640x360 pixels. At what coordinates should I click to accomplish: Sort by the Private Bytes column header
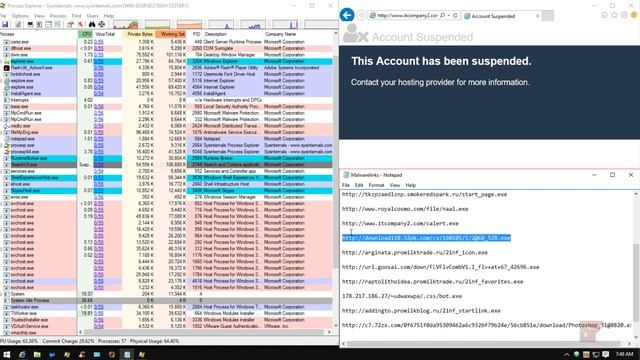[x=140, y=34]
